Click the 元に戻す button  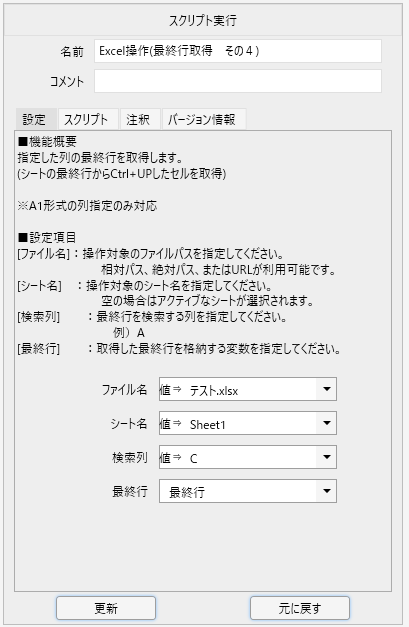300,608
